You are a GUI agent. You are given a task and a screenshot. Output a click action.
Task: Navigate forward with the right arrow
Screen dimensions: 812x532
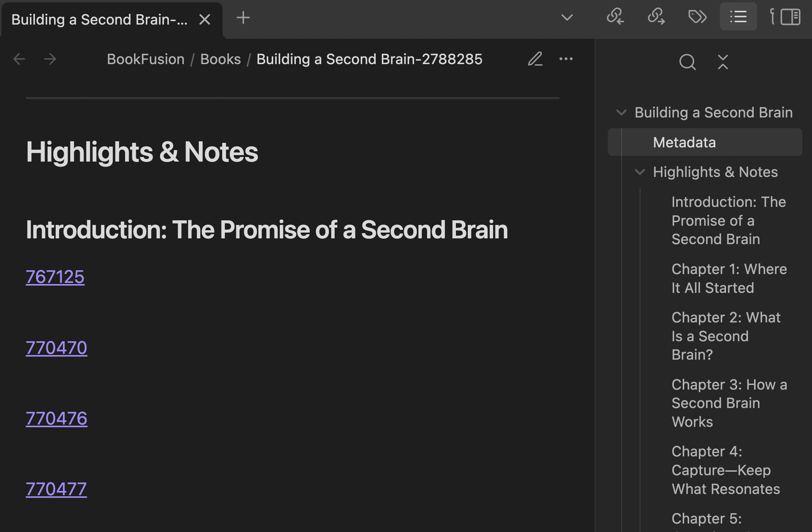(x=50, y=59)
